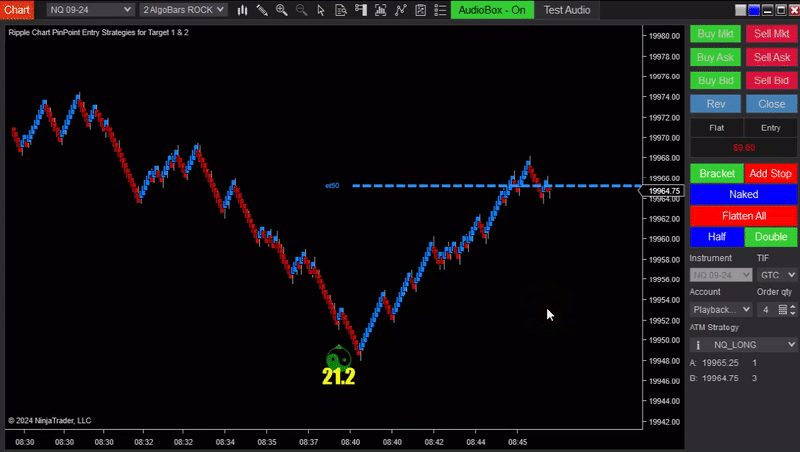800x452 pixels.
Task: Click the Chart tab label
Action: [17, 10]
